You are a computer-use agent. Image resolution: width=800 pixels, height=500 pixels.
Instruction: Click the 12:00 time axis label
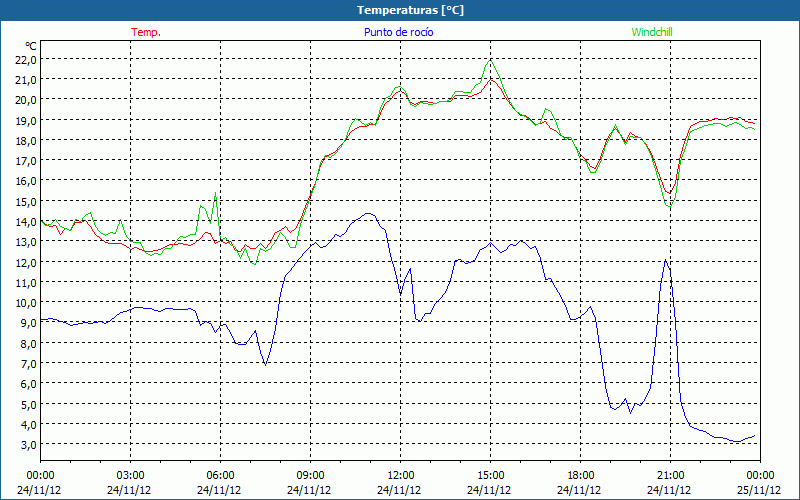coord(401,476)
